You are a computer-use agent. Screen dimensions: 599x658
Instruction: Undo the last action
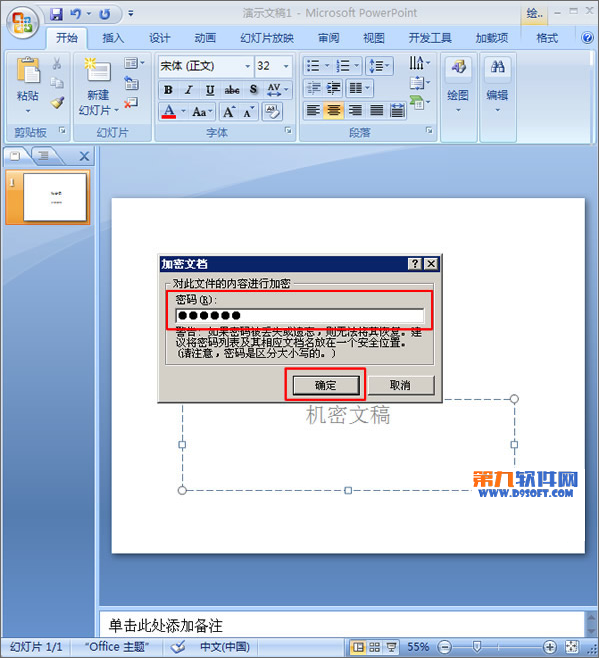[76, 14]
